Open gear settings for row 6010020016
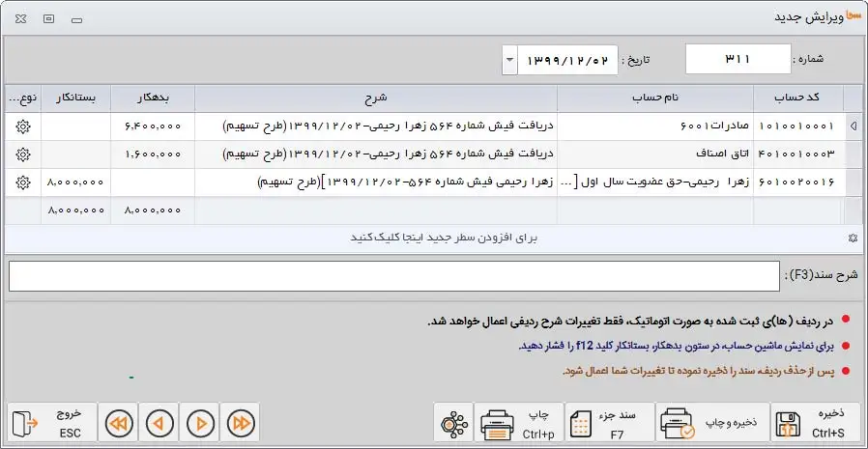This screenshot has height=449, width=868. pos(23,182)
